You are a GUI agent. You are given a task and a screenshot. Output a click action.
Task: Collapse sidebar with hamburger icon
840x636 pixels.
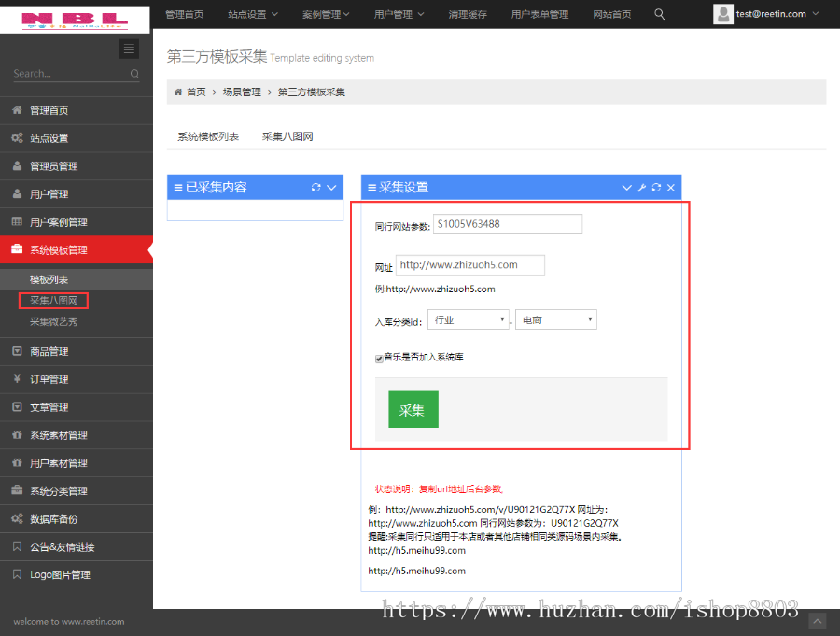click(129, 49)
